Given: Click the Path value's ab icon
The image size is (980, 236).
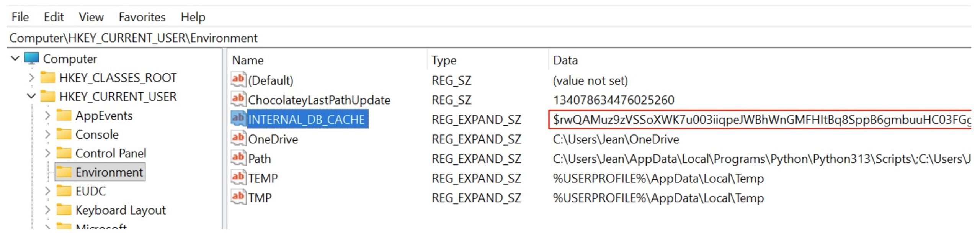Looking at the screenshot, I should 238,158.
